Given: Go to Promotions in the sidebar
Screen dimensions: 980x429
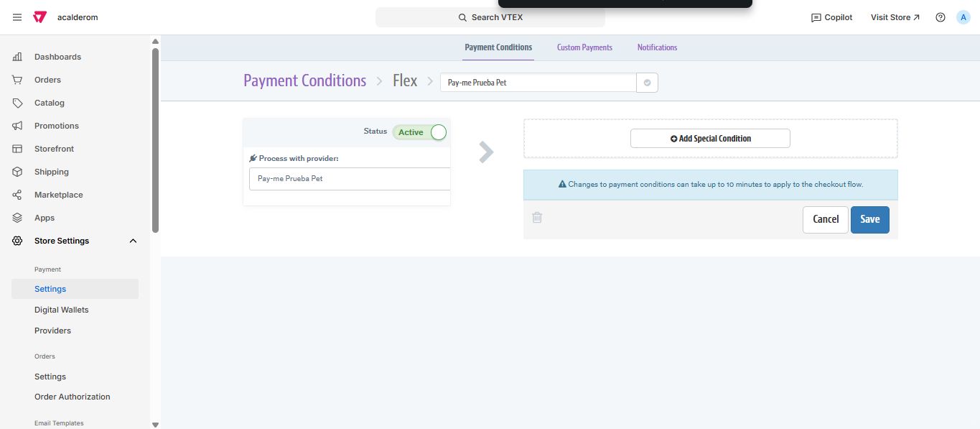Looking at the screenshot, I should (56, 126).
